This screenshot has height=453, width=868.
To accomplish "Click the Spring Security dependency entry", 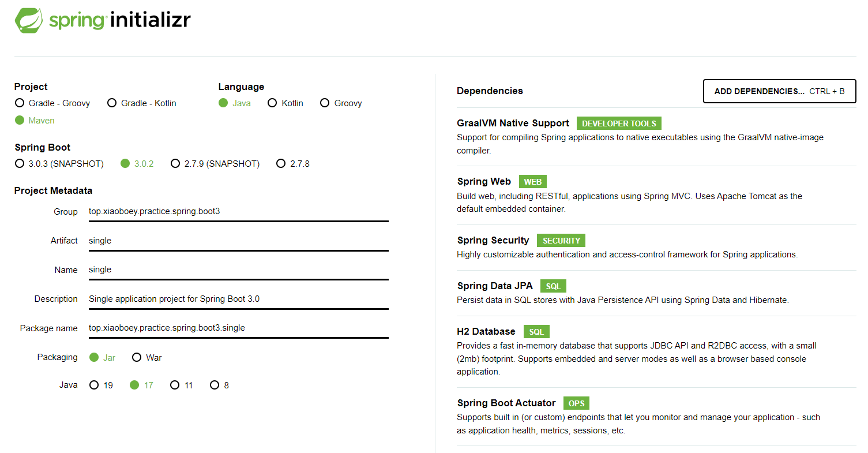I will pyautogui.click(x=493, y=241).
